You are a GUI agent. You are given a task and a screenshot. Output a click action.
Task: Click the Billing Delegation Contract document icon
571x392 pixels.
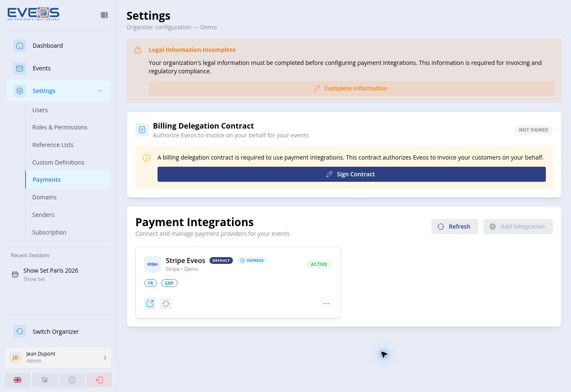(x=142, y=130)
